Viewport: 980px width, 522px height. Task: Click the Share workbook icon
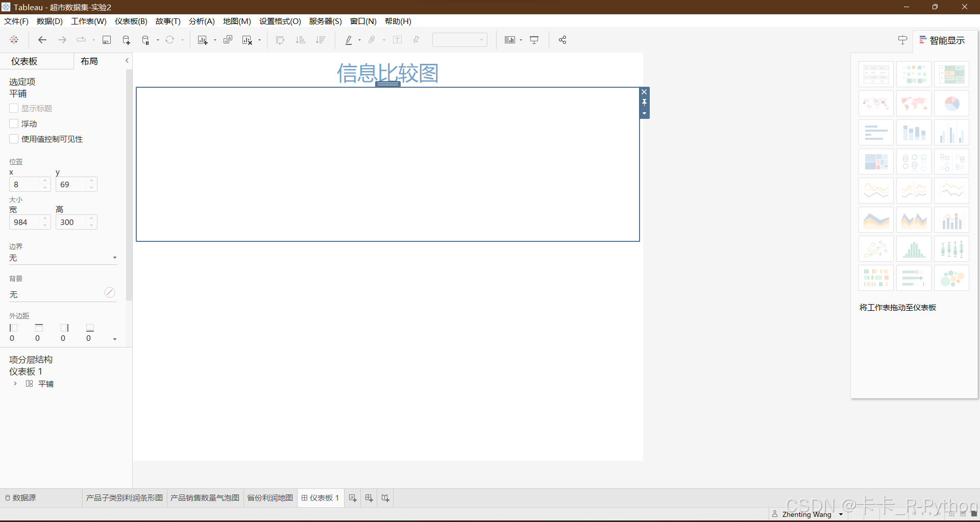pos(562,40)
